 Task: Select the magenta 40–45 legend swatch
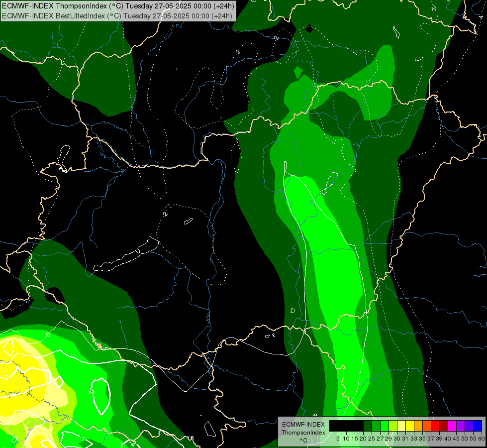click(452, 426)
